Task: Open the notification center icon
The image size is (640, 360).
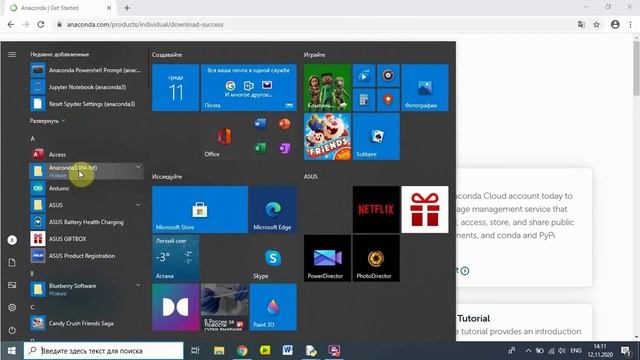Action: tap(625, 351)
